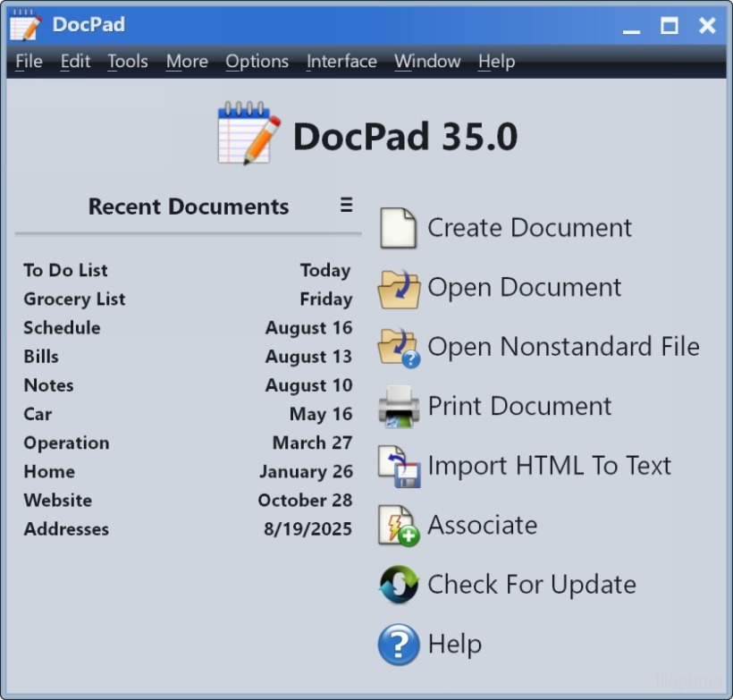Open the Interface menu
Image resolution: width=733 pixels, height=700 pixels.
[x=341, y=62]
